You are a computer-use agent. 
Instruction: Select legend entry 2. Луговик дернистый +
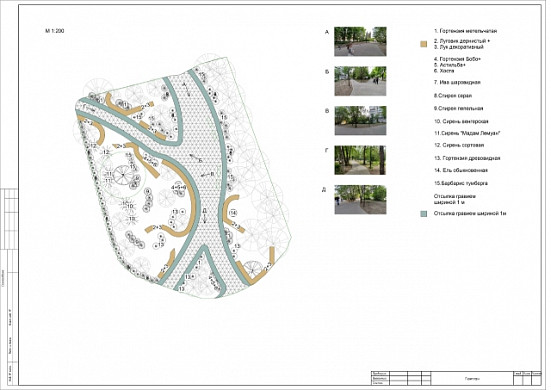[462, 41]
